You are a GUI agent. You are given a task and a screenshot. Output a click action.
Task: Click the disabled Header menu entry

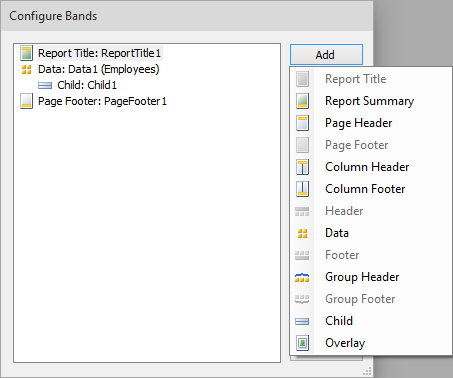[x=371, y=211]
